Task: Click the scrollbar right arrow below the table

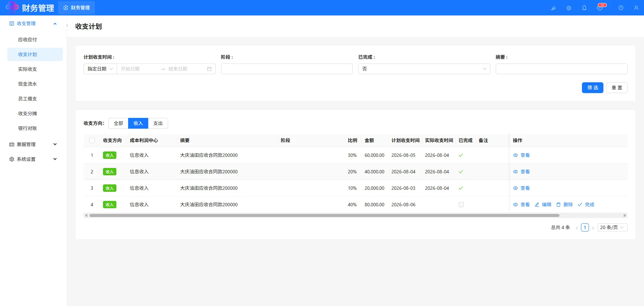Action: coord(625,215)
